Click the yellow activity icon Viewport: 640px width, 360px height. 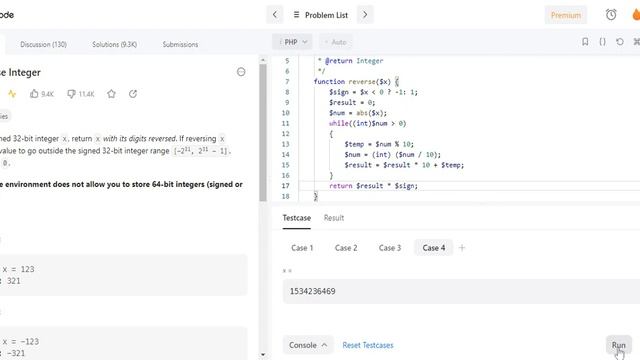point(12,94)
